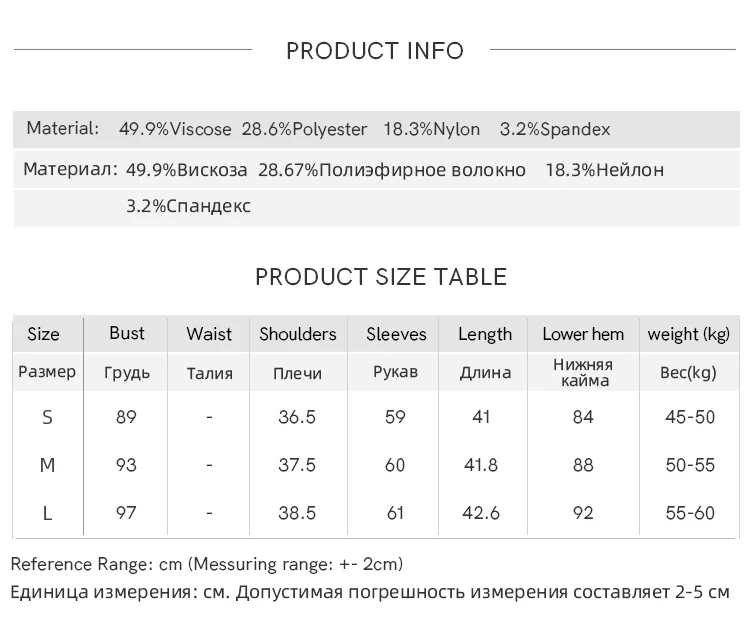Click the 38.5 shoulders value
The width and height of the screenshot is (750, 629).
point(297,513)
